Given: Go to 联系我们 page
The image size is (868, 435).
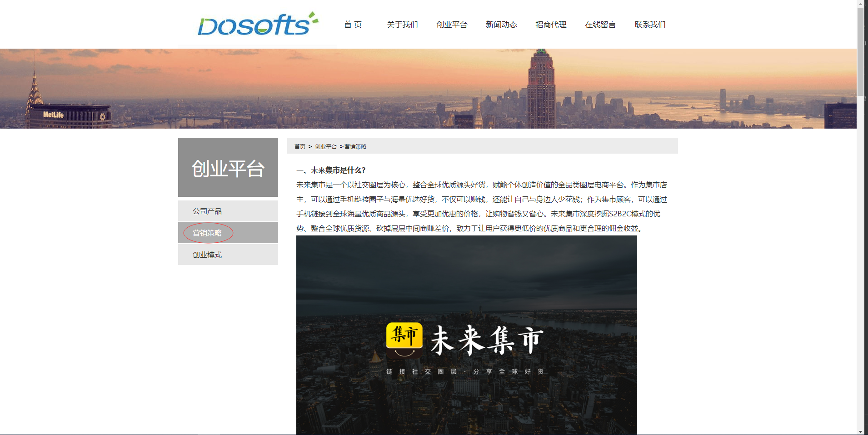Looking at the screenshot, I should tap(650, 25).
